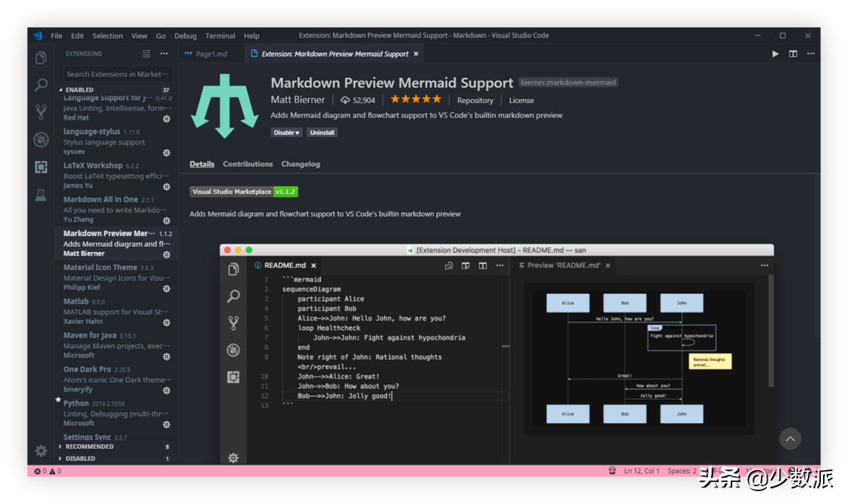The image size is (848, 504).
Task: Open gear settings for LaTeX Workshop
Action: [x=167, y=187]
